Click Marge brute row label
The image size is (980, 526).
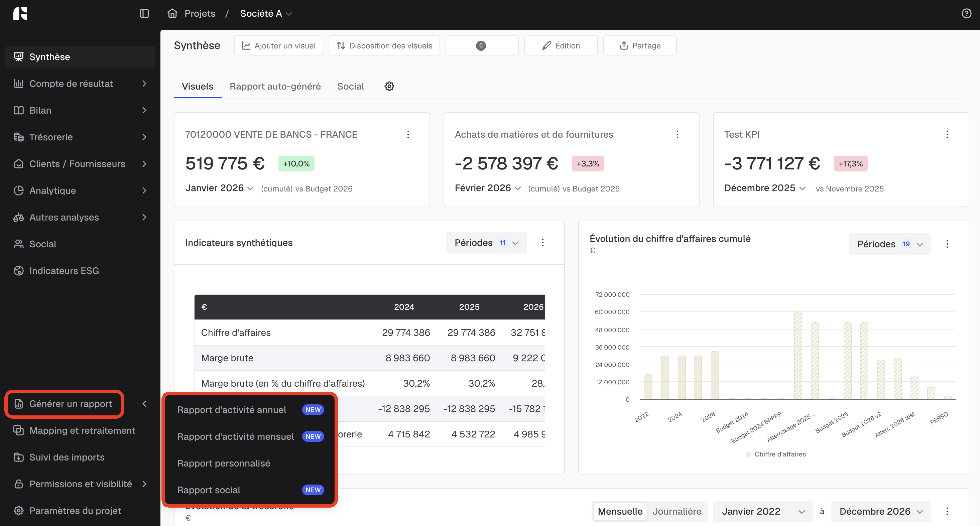pyautogui.click(x=227, y=358)
